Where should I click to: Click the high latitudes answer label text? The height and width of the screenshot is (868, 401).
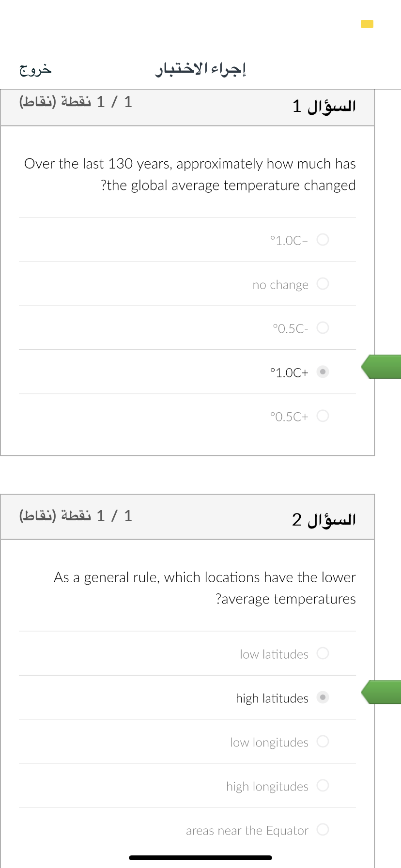pyautogui.click(x=272, y=698)
